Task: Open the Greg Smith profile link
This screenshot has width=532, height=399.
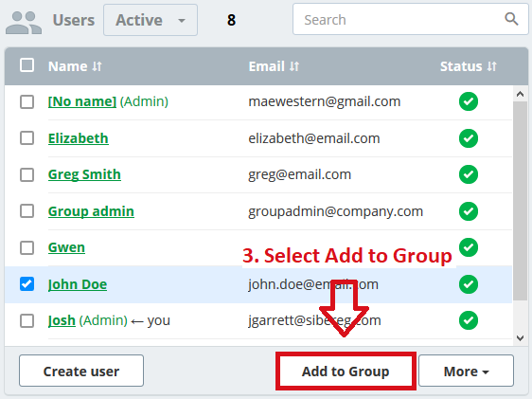Action: click(84, 174)
